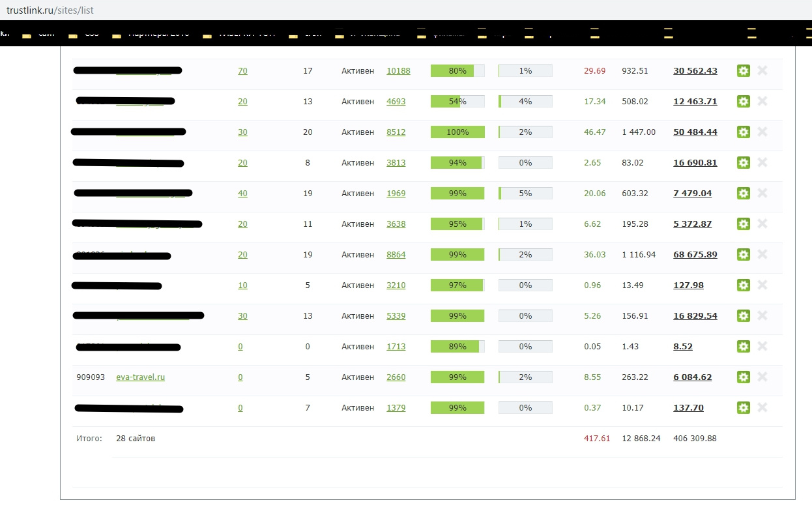This screenshot has width=812, height=509.
Task: Open pages count link 1379
Action: pos(396,408)
